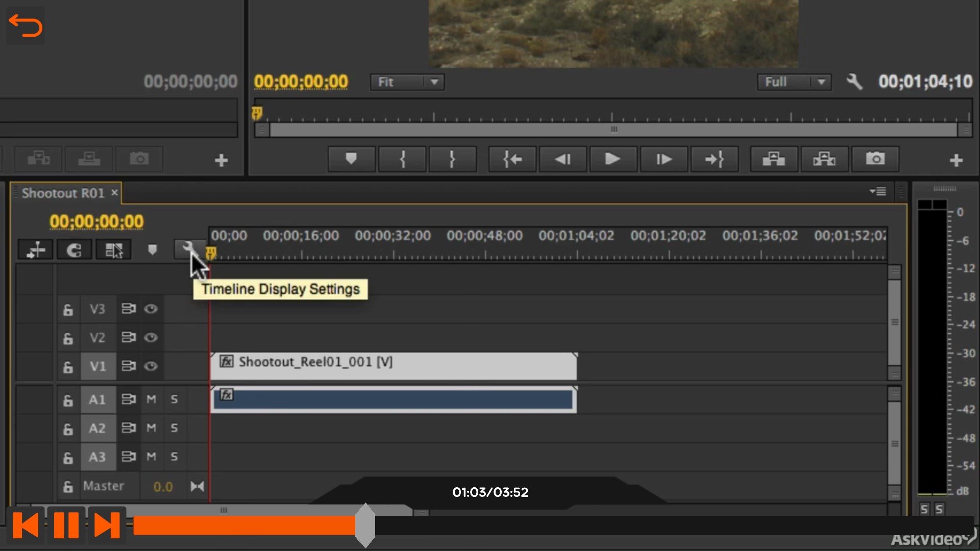Click the Mark In bracket button
Screen dimensions: 980x551
pyautogui.click(x=402, y=160)
